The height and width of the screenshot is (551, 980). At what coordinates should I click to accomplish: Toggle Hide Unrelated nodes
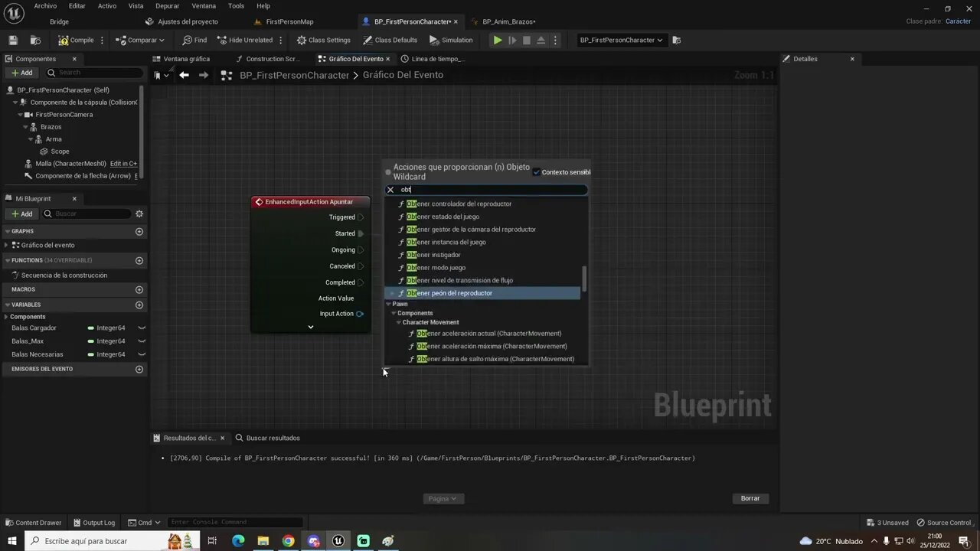pos(245,40)
